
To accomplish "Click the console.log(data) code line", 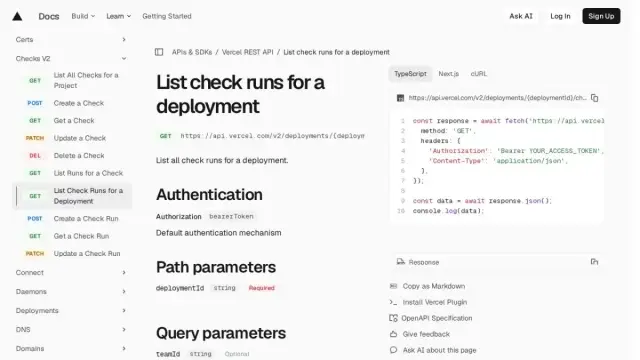I will [448, 211].
